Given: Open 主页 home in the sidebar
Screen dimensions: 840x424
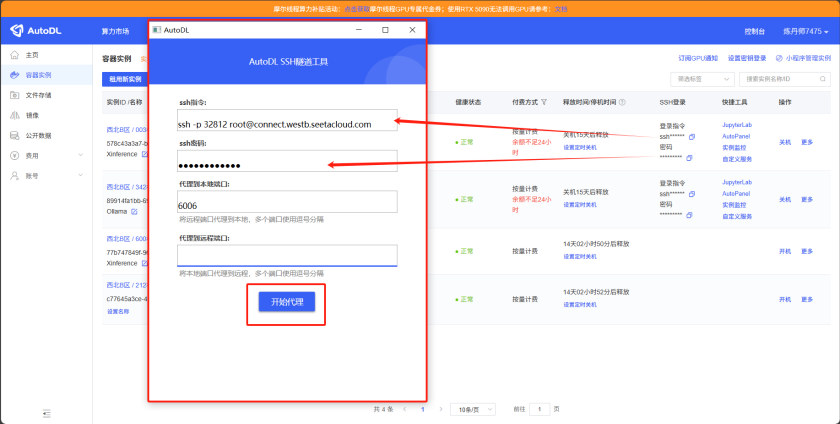Looking at the screenshot, I should tap(32, 55).
